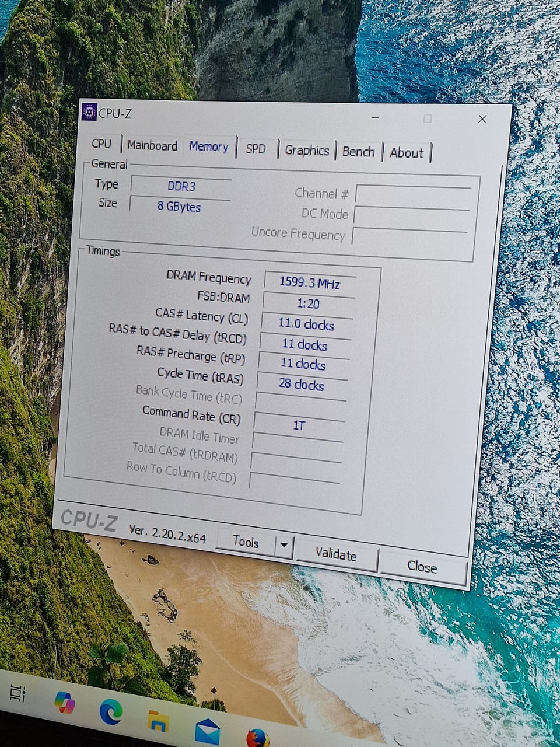Click the empty DC Mode field
The width and height of the screenshot is (560, 747).
(x=411, y=217)
